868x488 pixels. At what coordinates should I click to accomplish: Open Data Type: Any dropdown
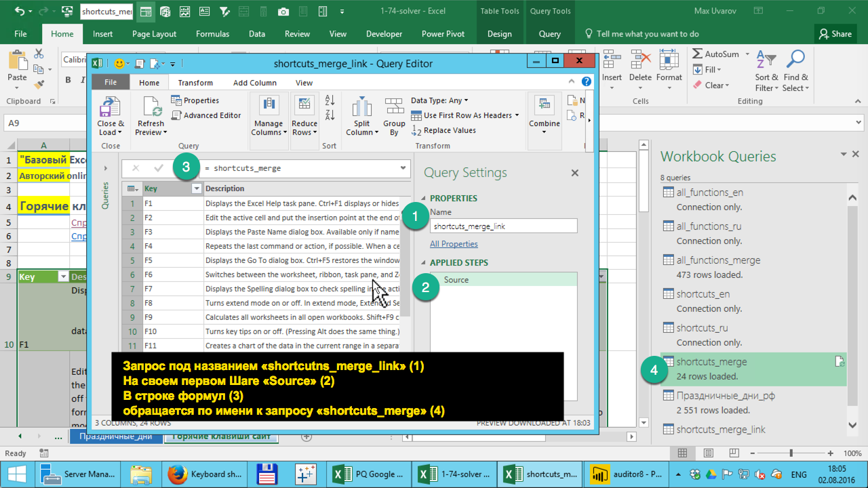tap(439, 100)
